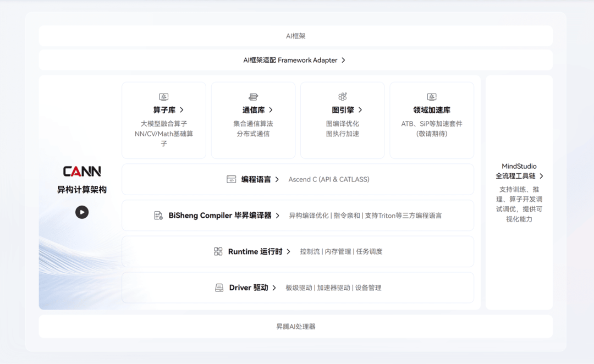The height and width of the screenshot is (364, 594).
Task: Open the Runtime 运行时 link
Action: [255, 251]
